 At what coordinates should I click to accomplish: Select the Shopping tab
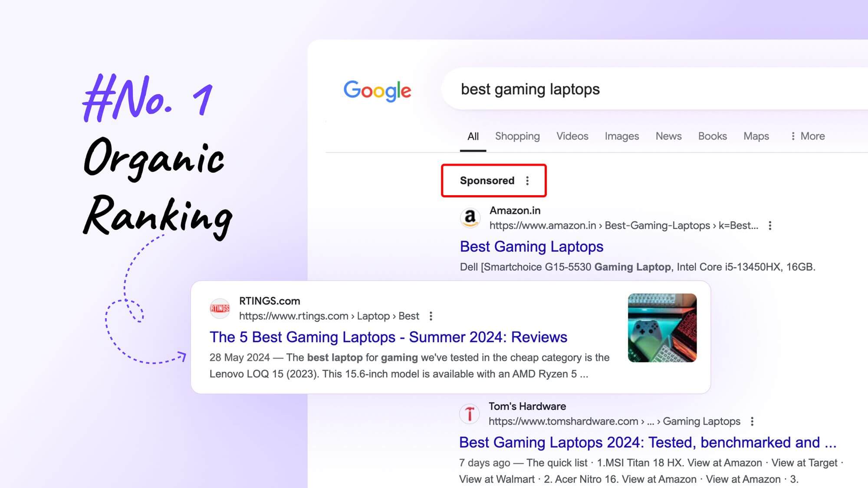pyautogui.click(x=517, y=136)
